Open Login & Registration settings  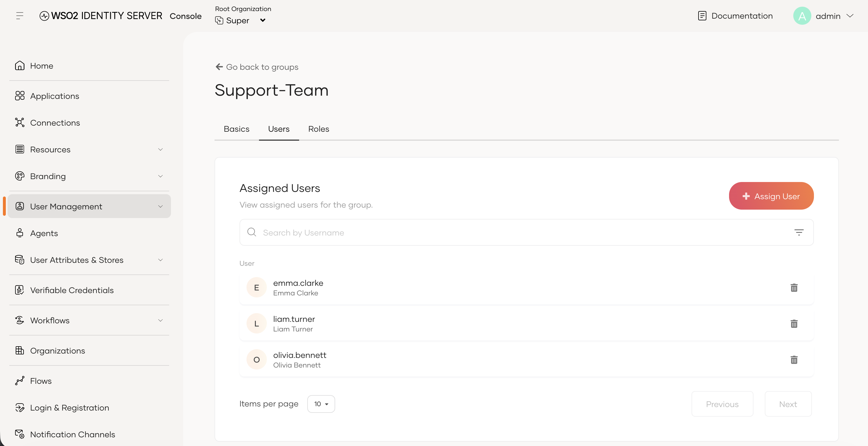click(89, 408)
